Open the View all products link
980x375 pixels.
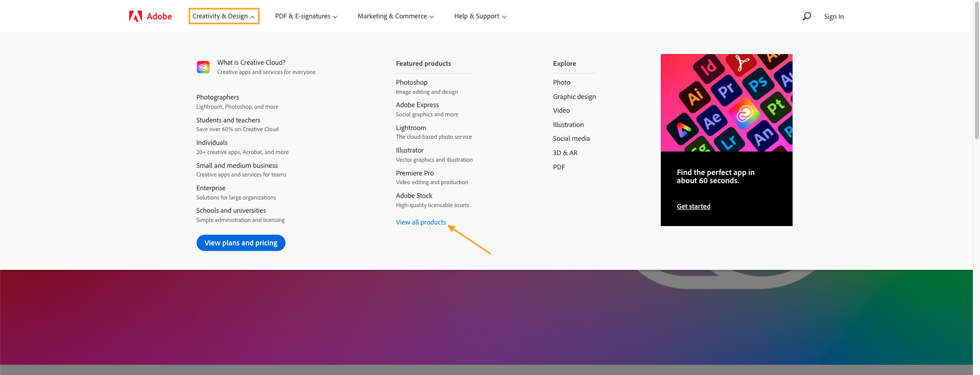421,222
